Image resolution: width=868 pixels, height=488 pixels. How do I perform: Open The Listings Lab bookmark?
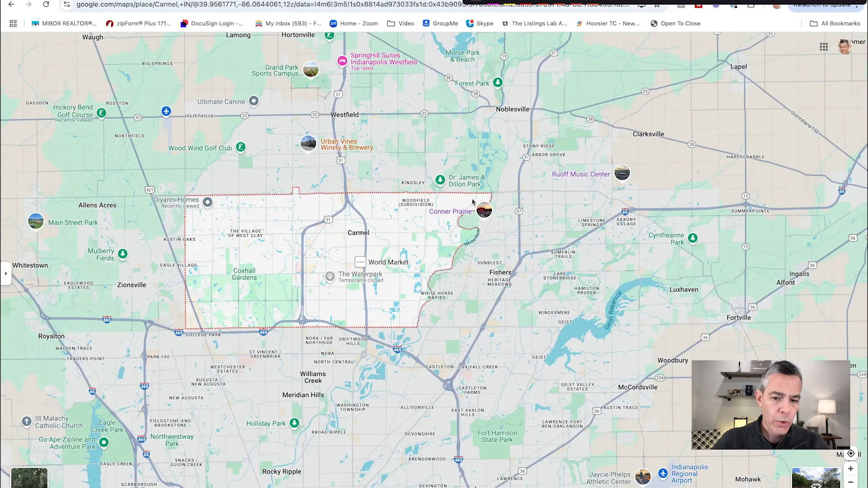[534, 23]
